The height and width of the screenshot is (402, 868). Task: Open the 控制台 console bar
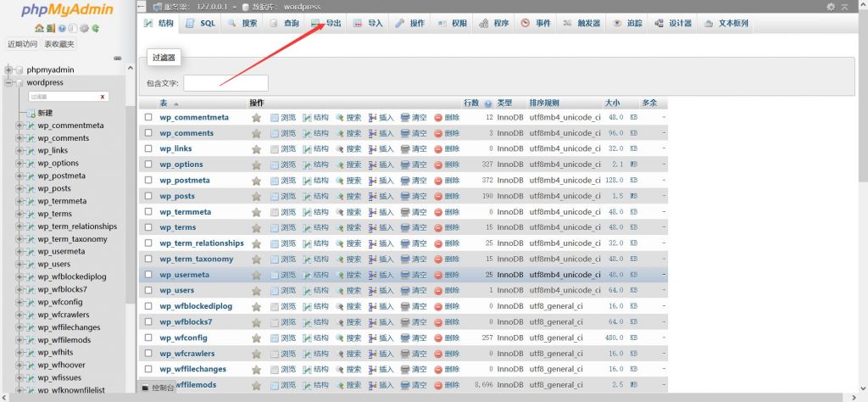[158, 388]
